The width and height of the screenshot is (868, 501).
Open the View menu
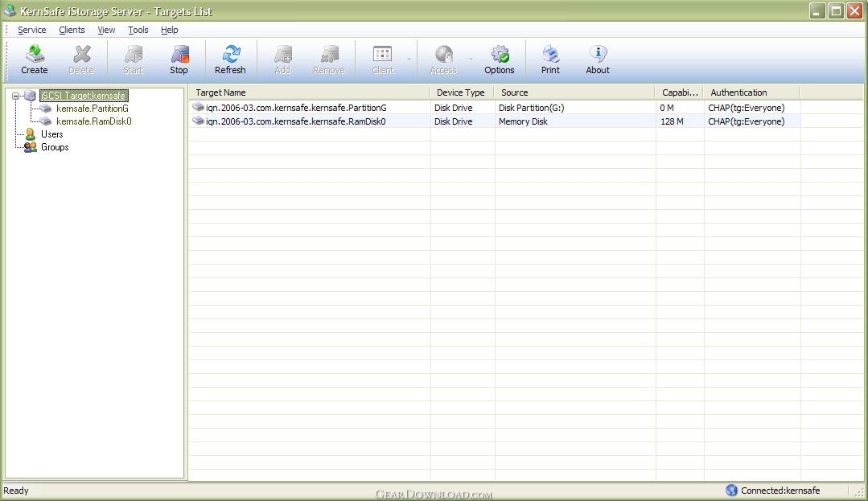pos(106,30)
